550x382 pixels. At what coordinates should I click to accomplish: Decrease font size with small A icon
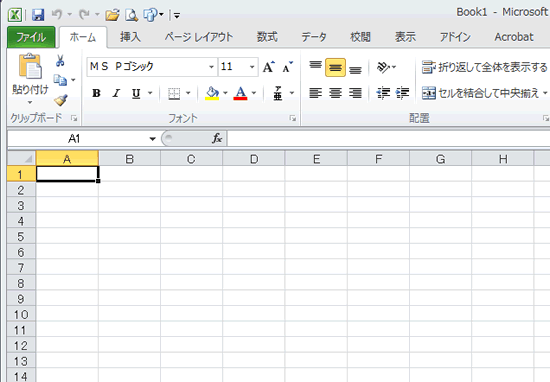(287, 67)
